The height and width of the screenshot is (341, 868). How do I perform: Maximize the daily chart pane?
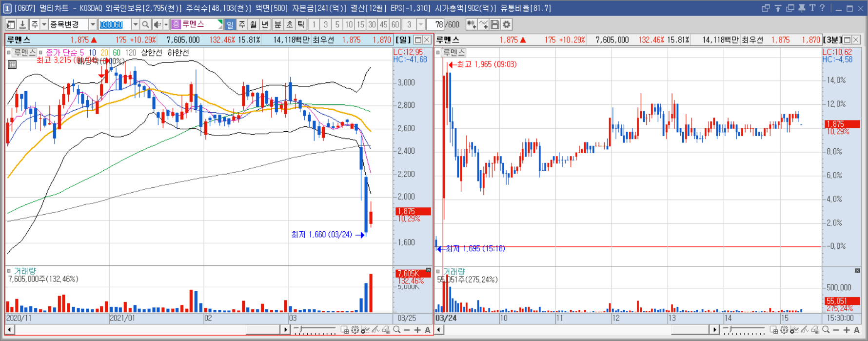click(418, 40)
